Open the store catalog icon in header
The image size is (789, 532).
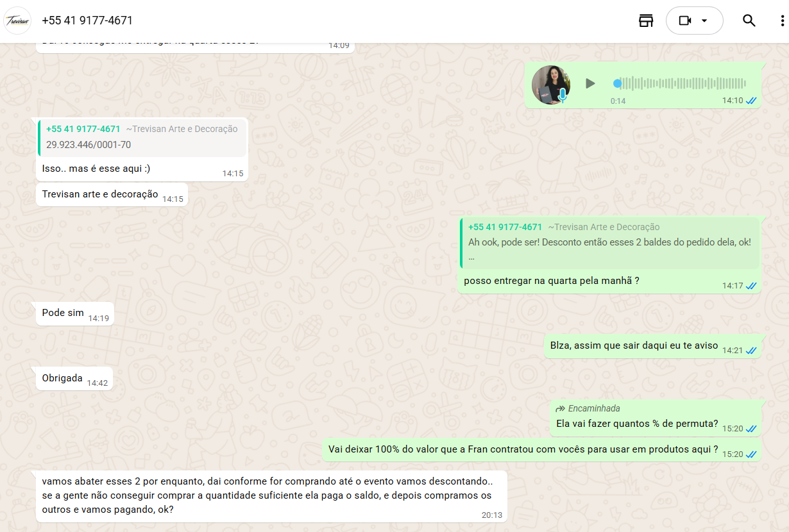pos(645,21)
